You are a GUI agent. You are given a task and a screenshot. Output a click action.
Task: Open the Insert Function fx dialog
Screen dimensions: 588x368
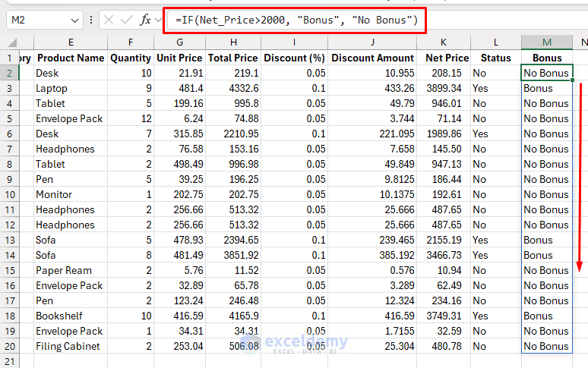coord(145,20)
